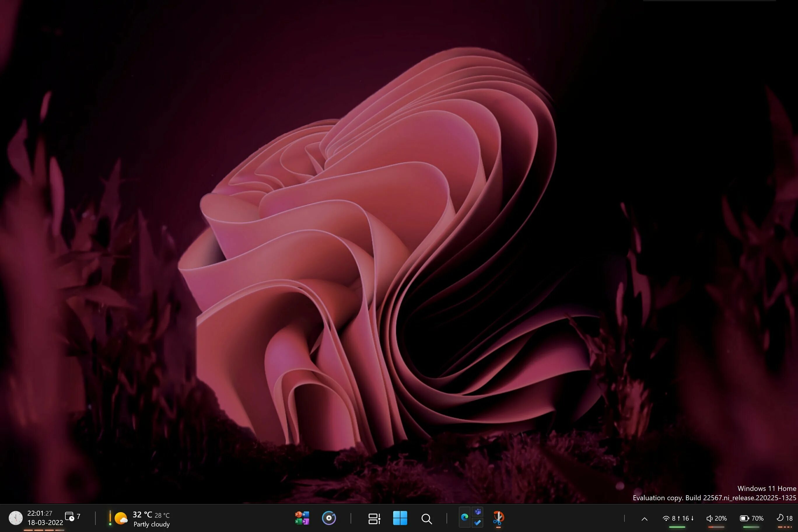Open the Windows Start menu
This screenshot has height=532, width=798.
pyautogui.click(x=400, y=518)
